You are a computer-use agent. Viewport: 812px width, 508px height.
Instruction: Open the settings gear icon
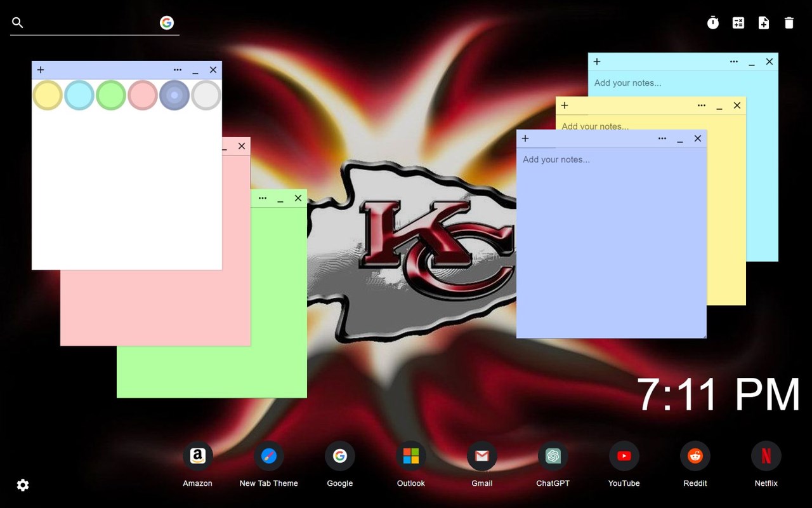[23, 485]
